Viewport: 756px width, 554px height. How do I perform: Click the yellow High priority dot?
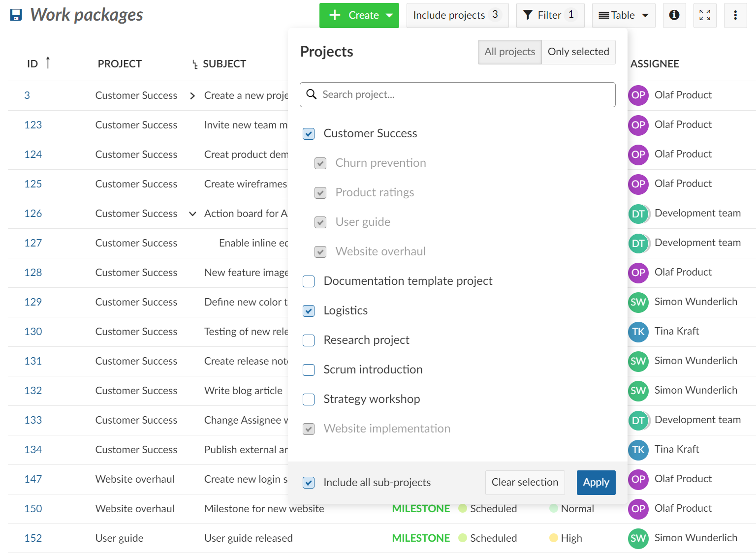click(x=553, y=538)
